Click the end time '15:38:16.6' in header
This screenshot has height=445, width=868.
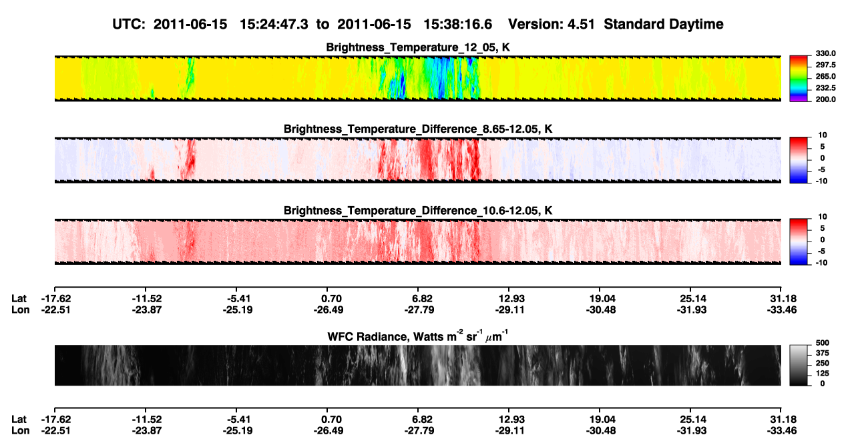(458, 24)
